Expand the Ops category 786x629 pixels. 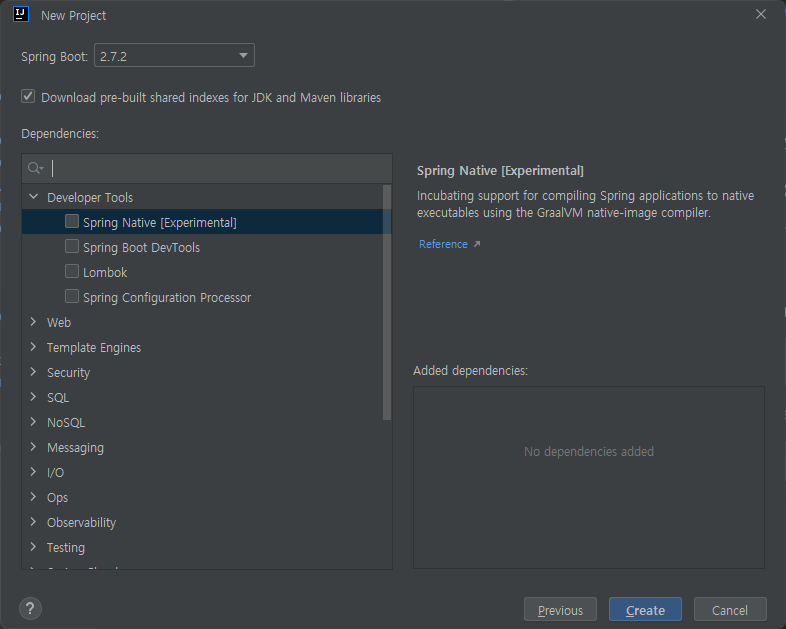(x=34, y=497)
